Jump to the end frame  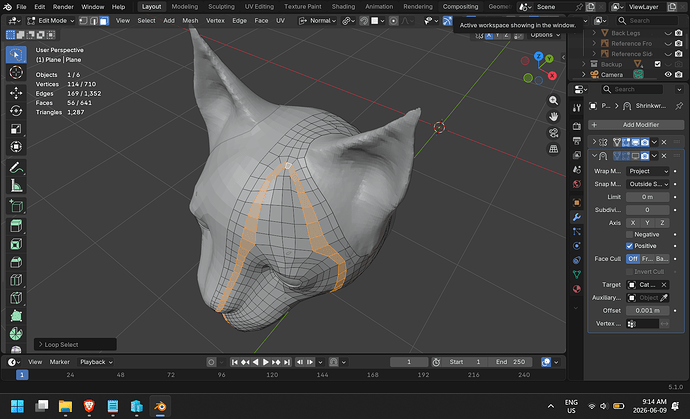pos(287,362)
